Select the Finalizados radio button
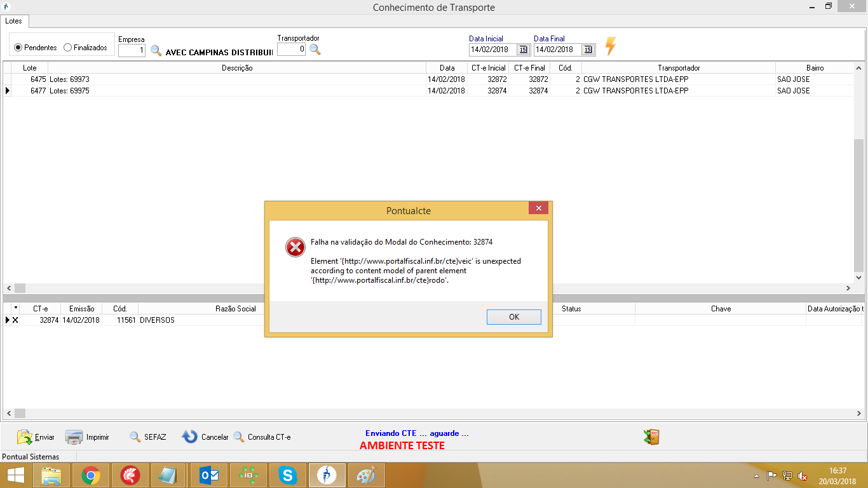 (67, 48)
